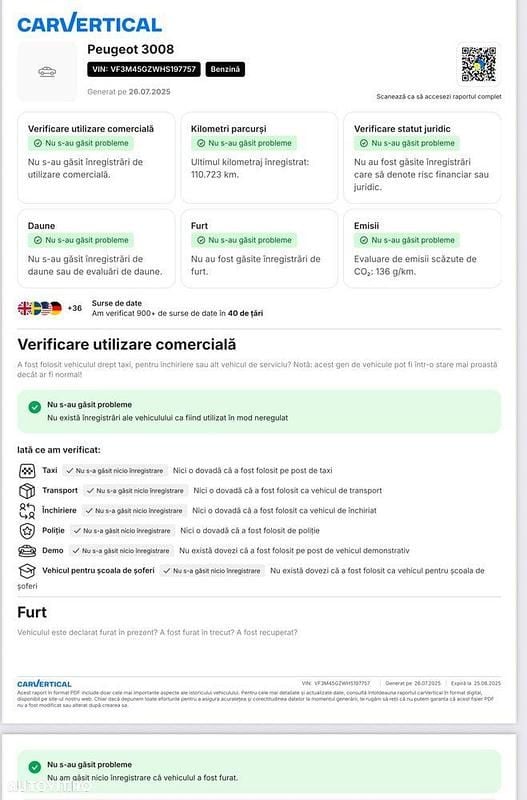Open the Verificare utilizare comercială summary card
527x800 pixels.
coord(96,158)
